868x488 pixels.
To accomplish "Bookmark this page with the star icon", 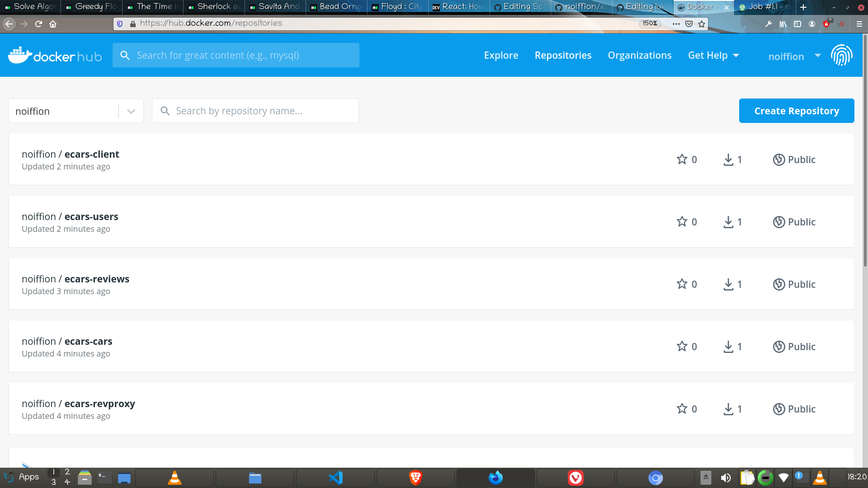I will point(702,24).
